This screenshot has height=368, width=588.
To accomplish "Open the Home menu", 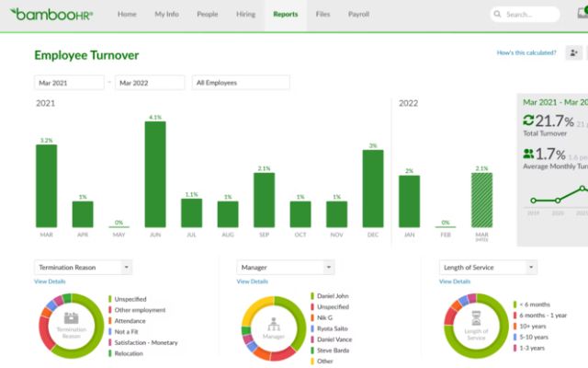I will coord(127,15).
